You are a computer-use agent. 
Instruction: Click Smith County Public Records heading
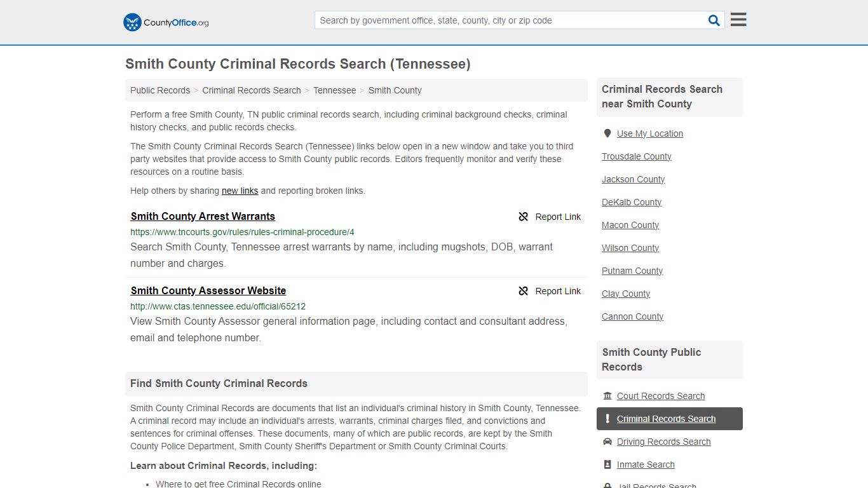pyautogui.click(x=651, y=360)
